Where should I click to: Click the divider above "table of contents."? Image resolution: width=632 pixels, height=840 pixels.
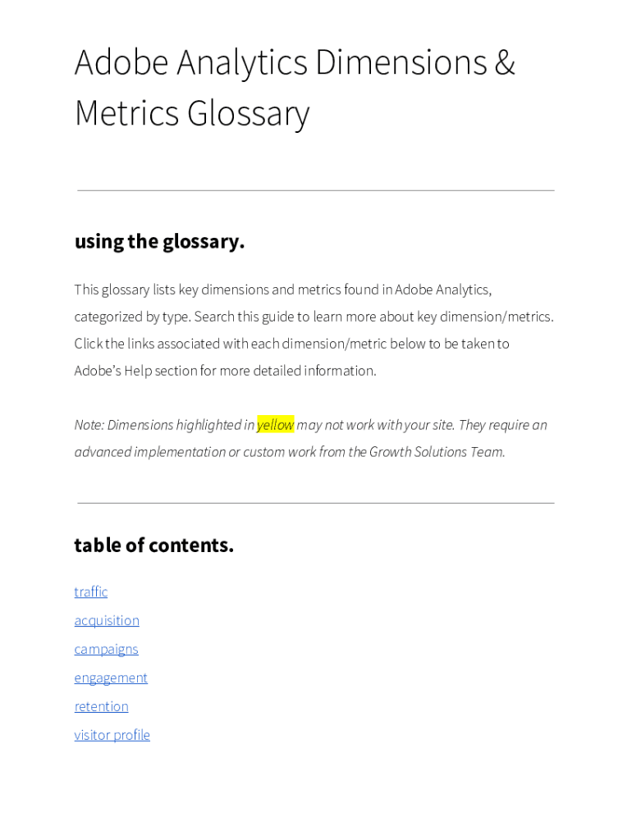pos(315,503)
